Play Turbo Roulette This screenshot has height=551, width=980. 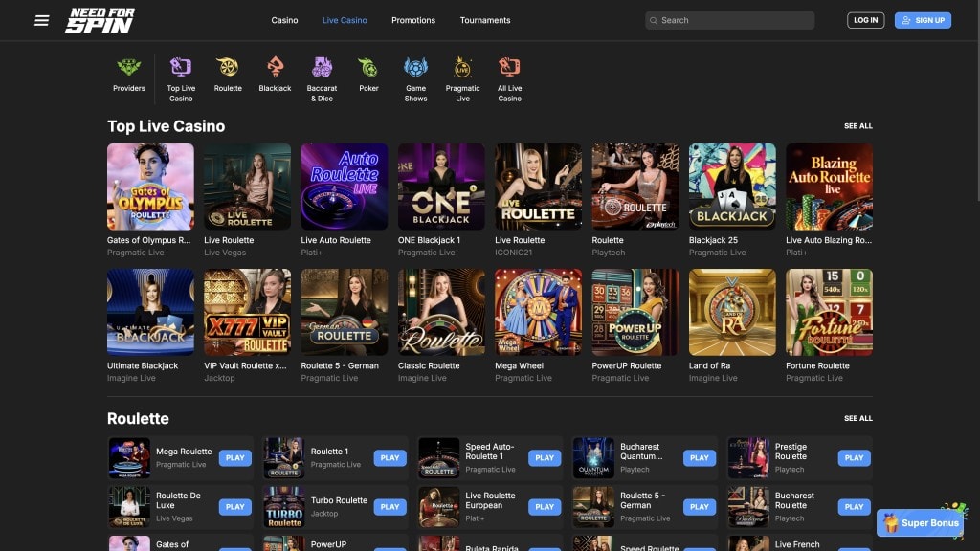pyautogui.click(x=390, y=507)
